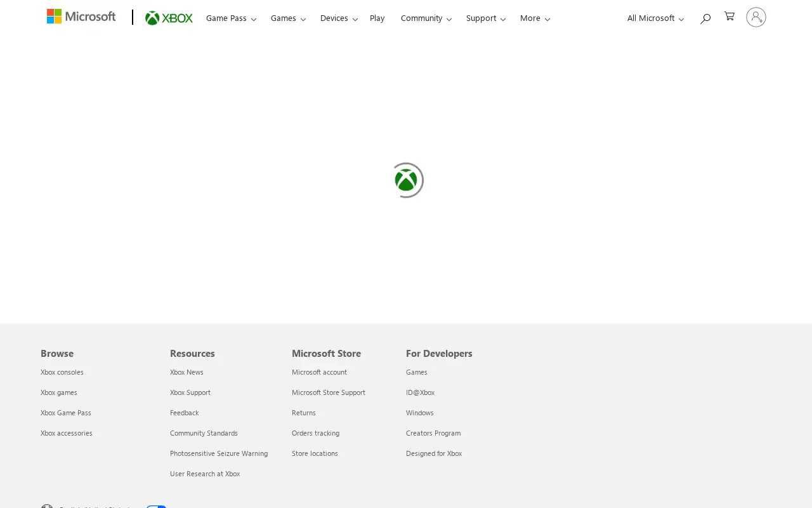Screen dimensions: 812x508
Task: Open the Xbox News link
Action: [187, 372]
